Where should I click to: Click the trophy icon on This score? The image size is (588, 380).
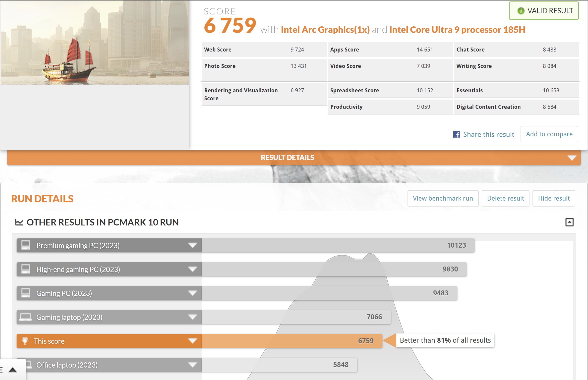pos(25,341)
